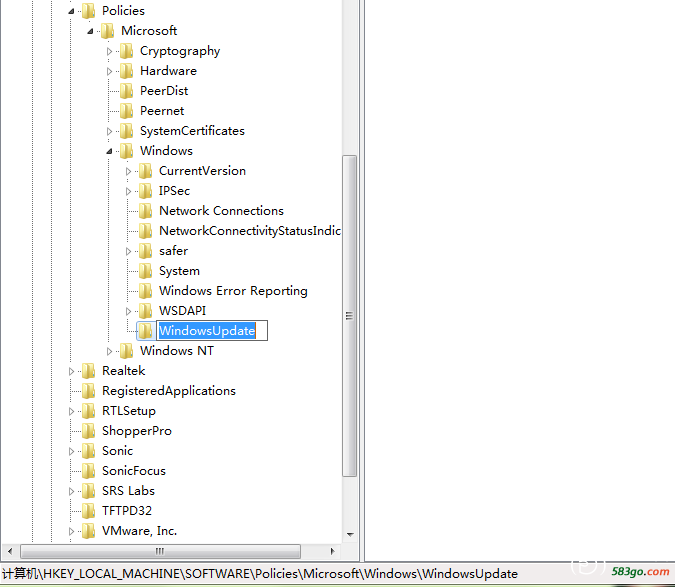Expand the Cryptography key
The image size is (675, 587).
pyautogui.click(x=109, y=51)
